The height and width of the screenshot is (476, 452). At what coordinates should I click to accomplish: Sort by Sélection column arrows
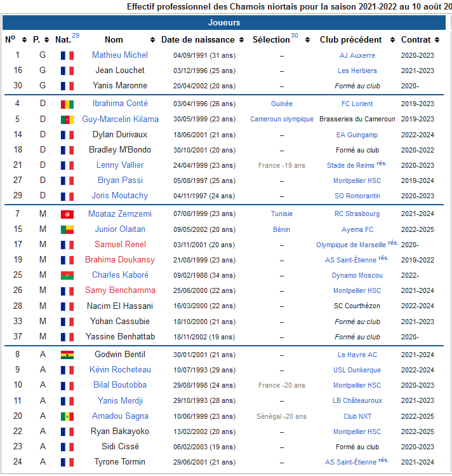point(308,40)
